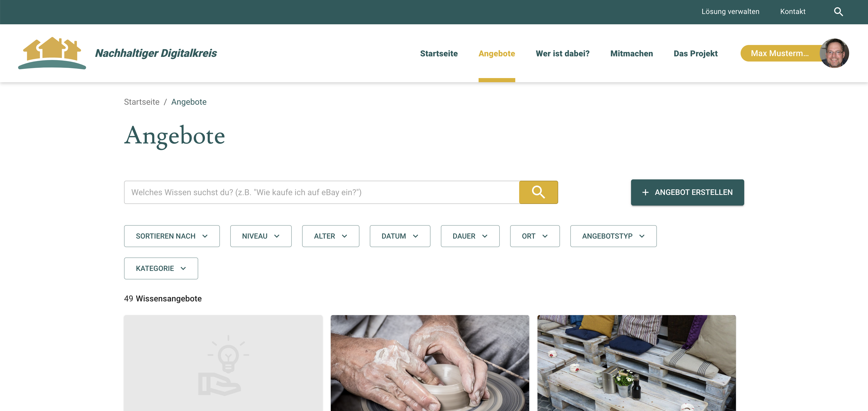Open the Wer ist dabei? menu item
Screen dimensions: 868x411
(x=562, y=54)
